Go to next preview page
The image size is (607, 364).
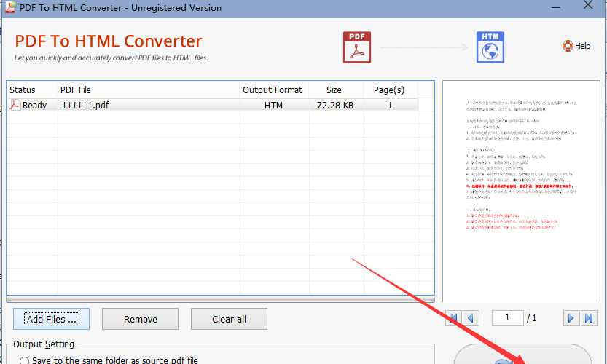pyautogui.click(x=571, y=318)
